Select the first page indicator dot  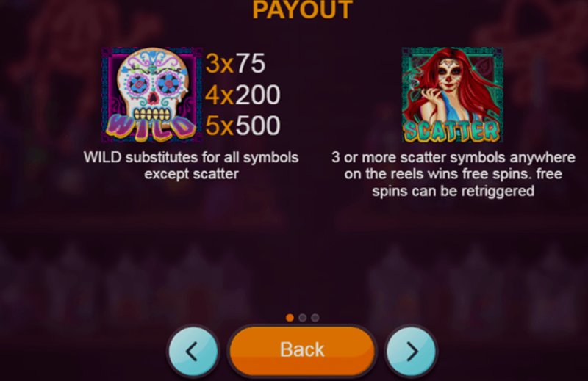(290, 318)
